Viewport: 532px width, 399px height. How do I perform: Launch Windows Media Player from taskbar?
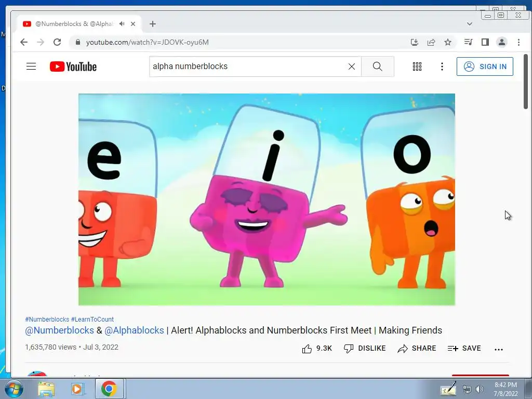[77, 389]
